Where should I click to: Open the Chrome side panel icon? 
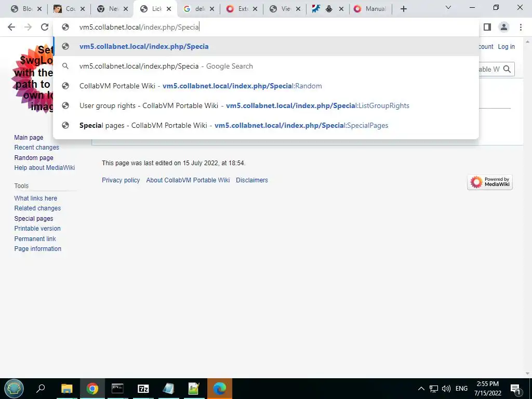pyautogui.click(x=487, y=27)
